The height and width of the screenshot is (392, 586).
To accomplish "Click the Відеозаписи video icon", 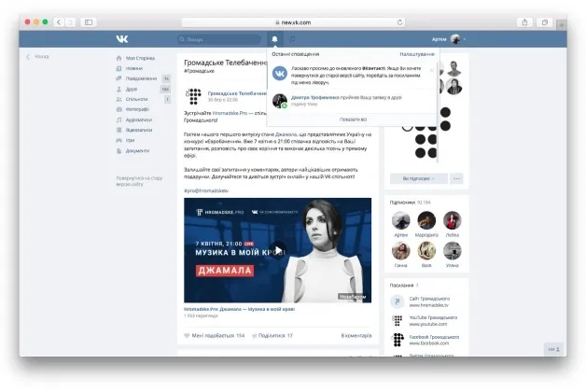I will (x=119, y=130).
